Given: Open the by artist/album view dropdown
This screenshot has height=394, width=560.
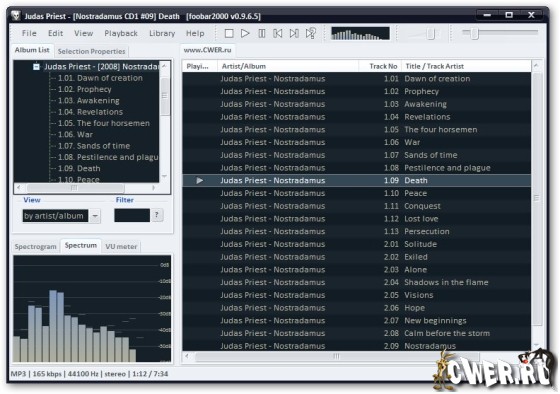Looking at the screenshot, I should tap(95, 216).
